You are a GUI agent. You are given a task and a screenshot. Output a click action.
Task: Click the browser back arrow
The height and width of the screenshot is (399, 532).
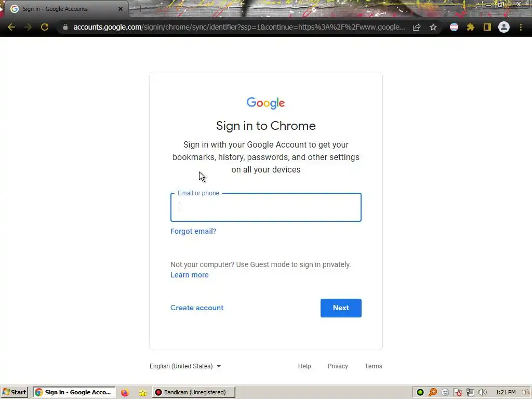tap(11, 27)
